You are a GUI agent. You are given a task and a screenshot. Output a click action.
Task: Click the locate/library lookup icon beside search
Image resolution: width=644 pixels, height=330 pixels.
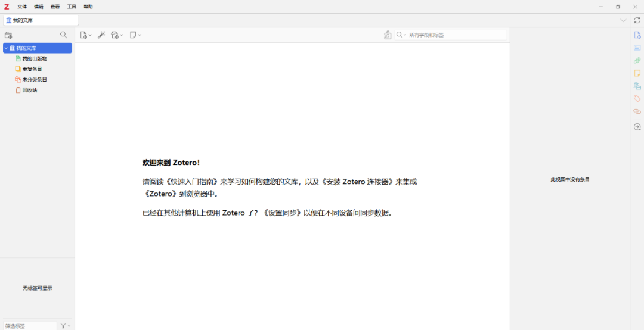pos(388,35)
